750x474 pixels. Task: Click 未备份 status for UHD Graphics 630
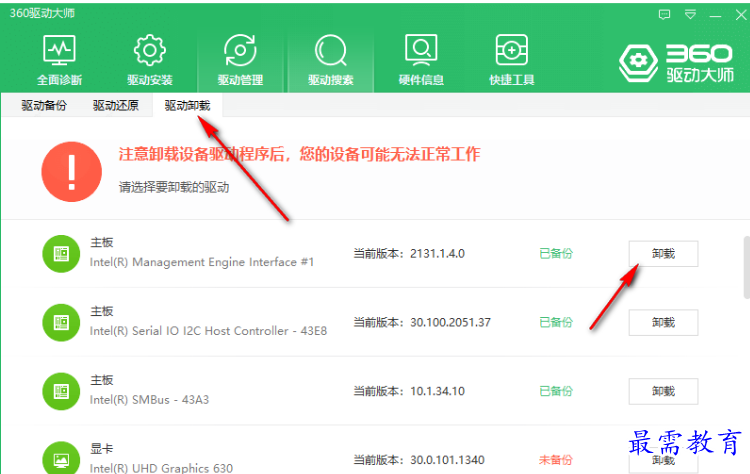[x=556, y=460]
